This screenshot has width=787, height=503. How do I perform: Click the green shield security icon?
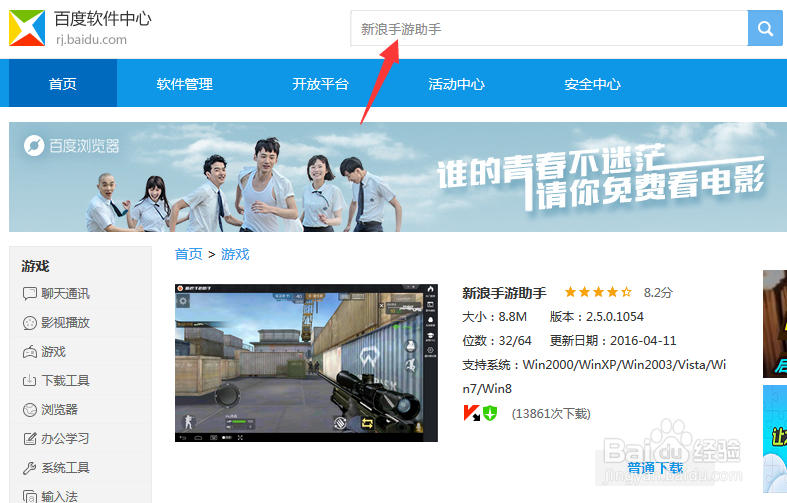coord(490,413)
